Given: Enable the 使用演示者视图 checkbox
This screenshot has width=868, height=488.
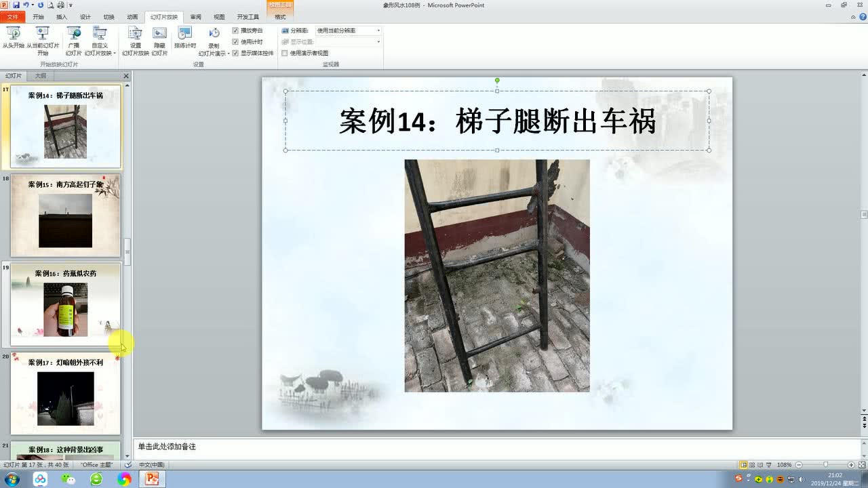Looking at the screenshot, I should point(285,53).
